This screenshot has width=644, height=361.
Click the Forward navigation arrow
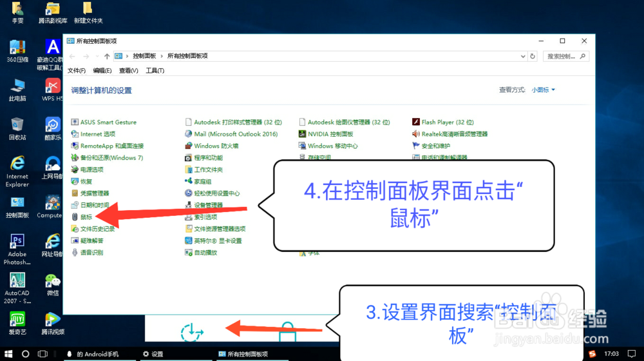[86, 56]
